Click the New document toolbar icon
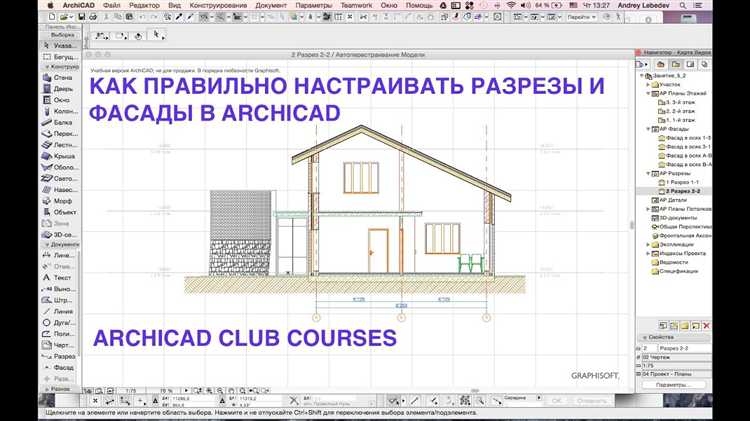This screenshot has width=750, height=421. (x=52, y=17)
